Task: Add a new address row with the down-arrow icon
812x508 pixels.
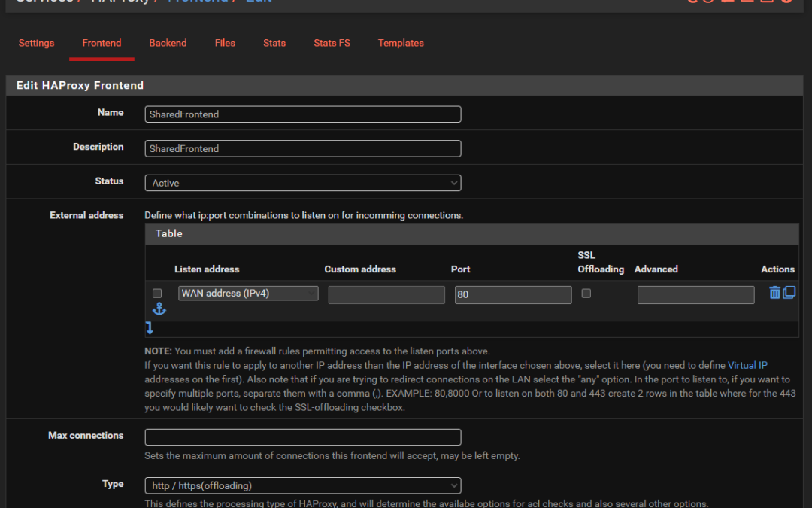Action: pos(150,327)
